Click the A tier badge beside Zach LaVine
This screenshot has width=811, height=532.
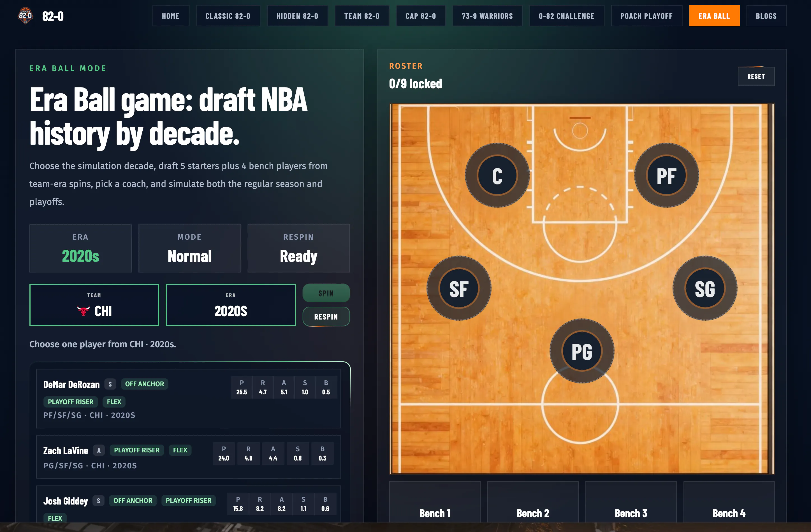coord(99,450)
